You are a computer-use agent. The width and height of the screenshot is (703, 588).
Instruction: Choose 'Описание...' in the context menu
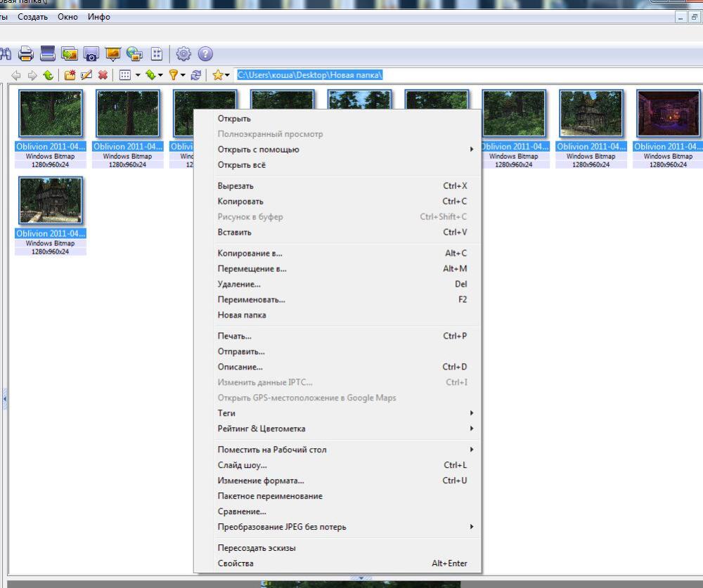(x=337, y=367)
